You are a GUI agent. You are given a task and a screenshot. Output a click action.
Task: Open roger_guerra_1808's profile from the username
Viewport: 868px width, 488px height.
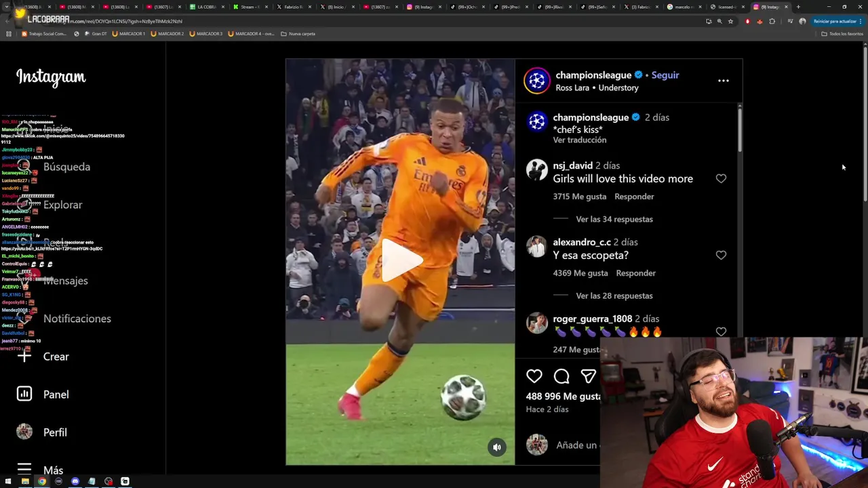click(x=593, y=319)
